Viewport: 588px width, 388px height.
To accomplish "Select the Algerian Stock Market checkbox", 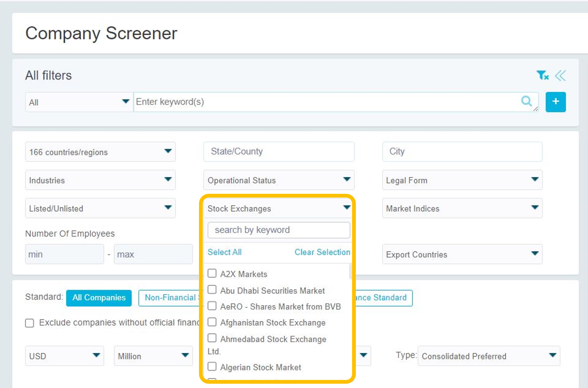I will point(212,366).
